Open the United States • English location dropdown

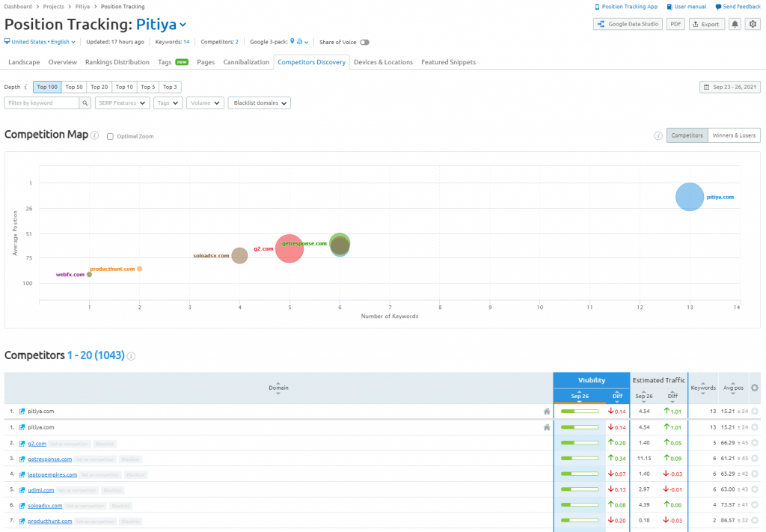pyautogui.click(x=40, y=42)
